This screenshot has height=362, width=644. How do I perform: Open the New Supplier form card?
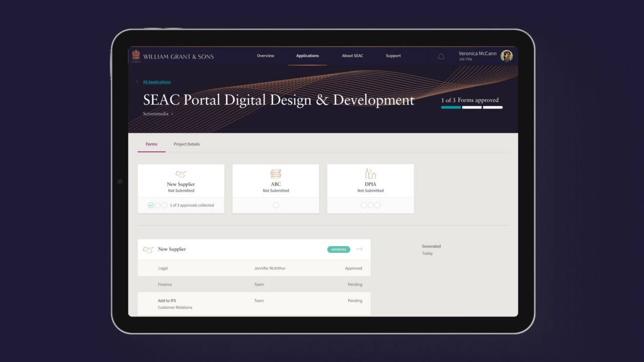[181, 189]
